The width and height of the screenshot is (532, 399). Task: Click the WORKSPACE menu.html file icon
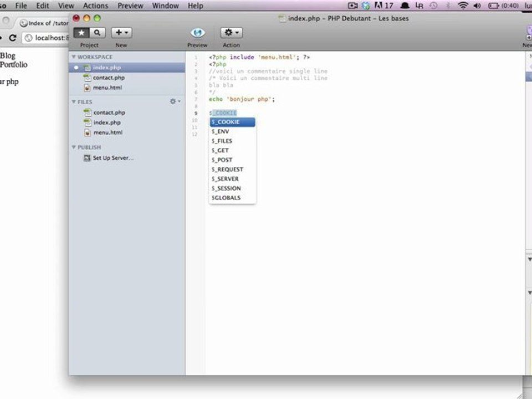[x=87, y=88]
